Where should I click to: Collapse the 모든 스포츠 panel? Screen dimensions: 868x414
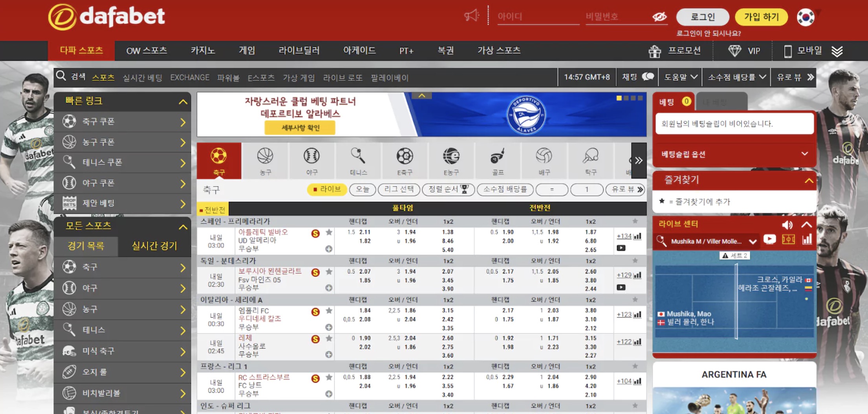pyautogui.click(x=183, y=227)
